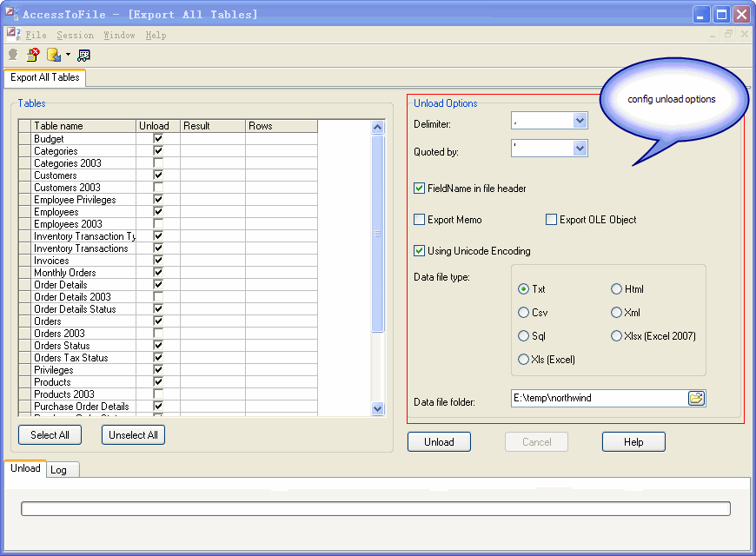Maximize the AccessToFile window

(x=721, y=15)
